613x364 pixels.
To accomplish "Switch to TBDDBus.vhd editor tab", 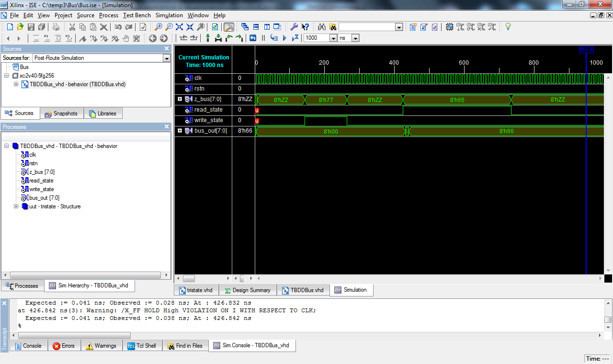I will click(x=303, y=290).
